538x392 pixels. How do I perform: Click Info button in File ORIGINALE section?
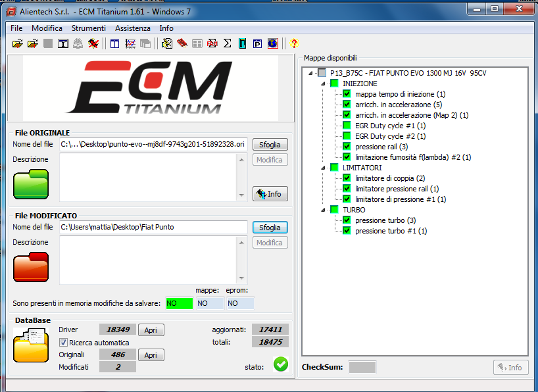tap(270, 194)
